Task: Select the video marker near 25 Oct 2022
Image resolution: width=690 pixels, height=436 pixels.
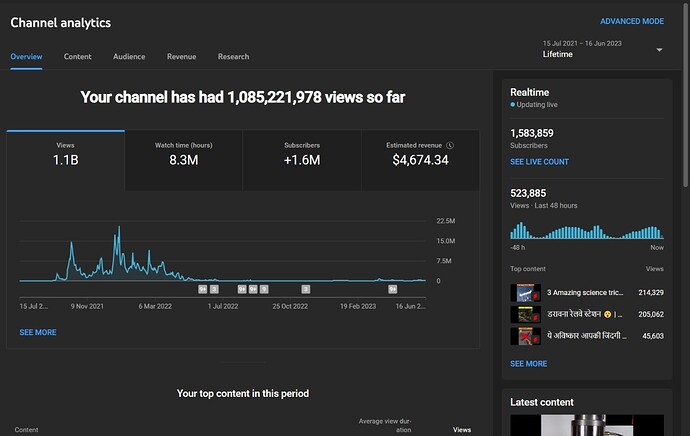Action: pyautogui.click(x=306, y=288)
